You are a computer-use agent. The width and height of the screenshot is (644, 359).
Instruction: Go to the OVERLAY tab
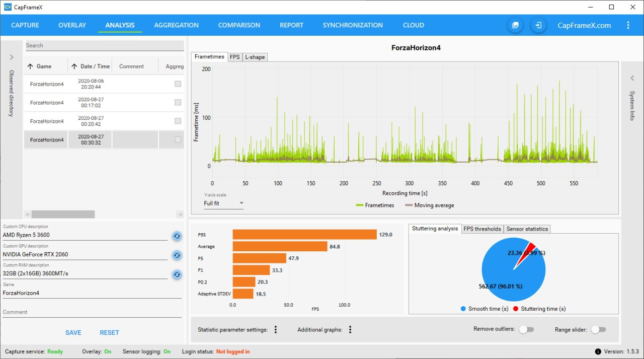(x=72, y=25)
